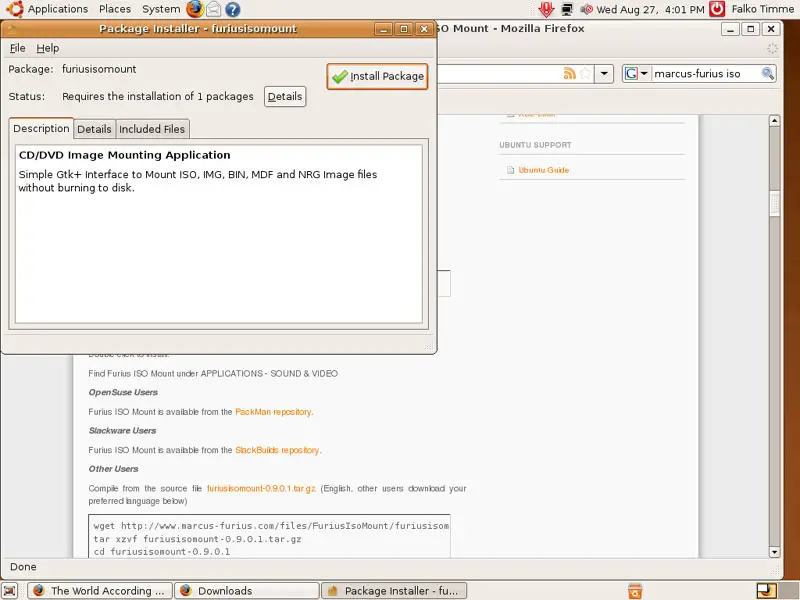Viewport: 800px width, 600px height.
Task: Click the document icon beside Ubuntu Guide
Action: 510,170
